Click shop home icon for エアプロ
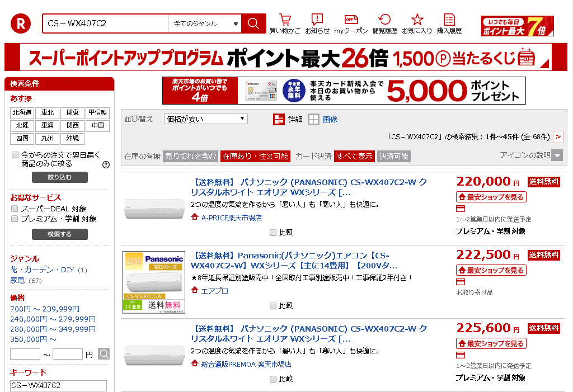The width and height of the screenshot is (573, 392). pyautogui.click(x=195, y=290)
